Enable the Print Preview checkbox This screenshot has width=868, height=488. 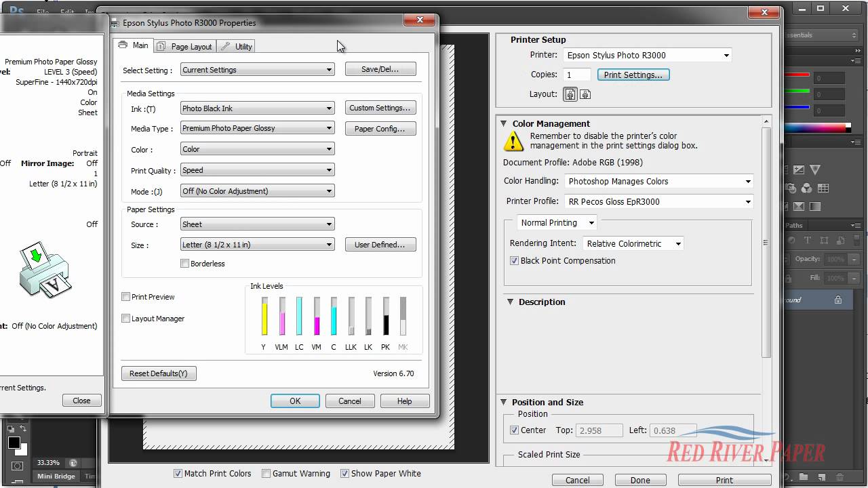[x=125, y=297]
